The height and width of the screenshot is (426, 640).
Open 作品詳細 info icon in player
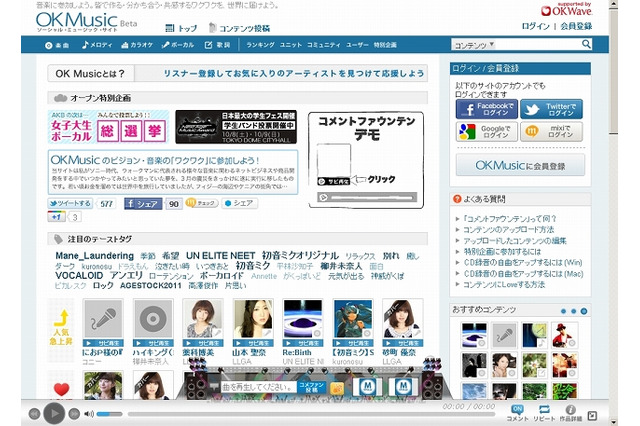pyautogui.click(x=570, y=413)
